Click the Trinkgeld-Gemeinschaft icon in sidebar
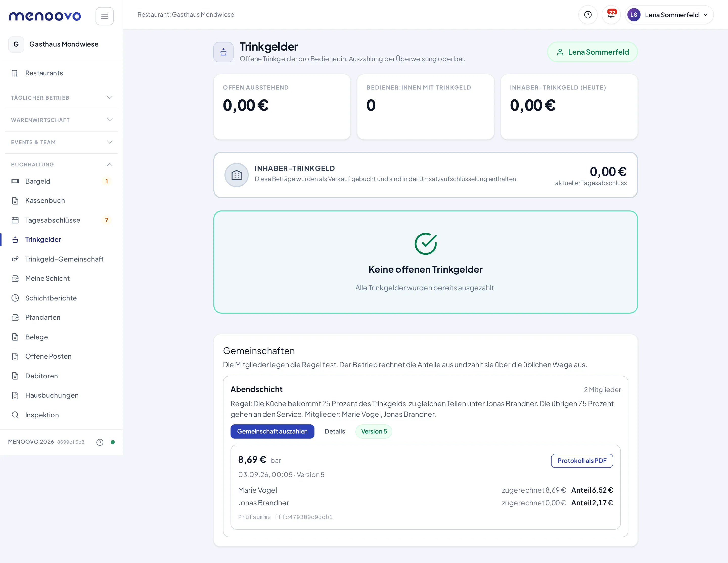 pos(15,259)
